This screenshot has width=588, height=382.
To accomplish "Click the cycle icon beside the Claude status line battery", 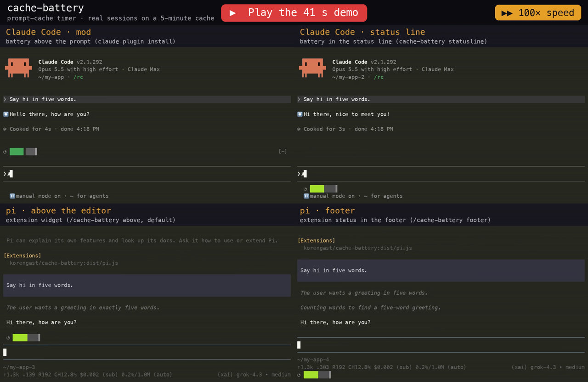I will pyautogui.click(x=305, y=189).
